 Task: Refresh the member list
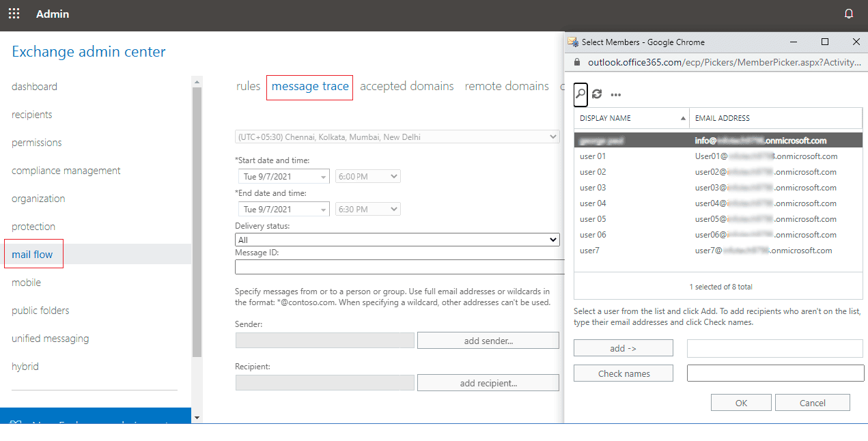tap(597, 94)
